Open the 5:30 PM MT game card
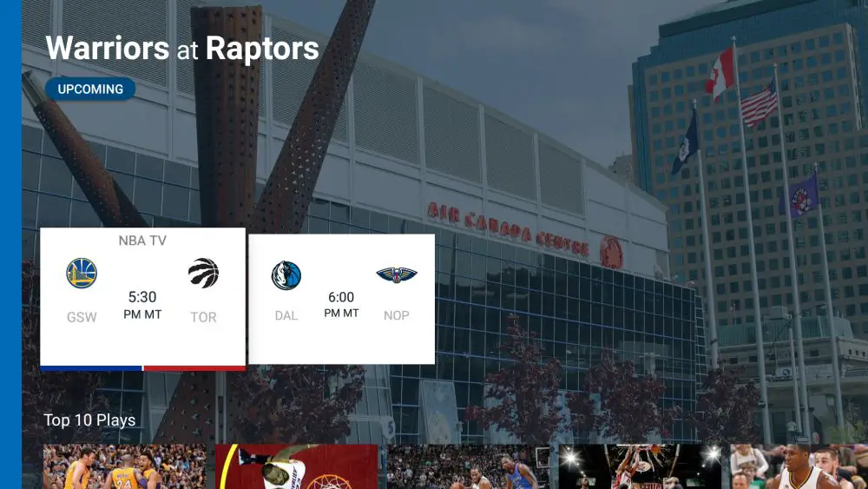 coord(143,297)
